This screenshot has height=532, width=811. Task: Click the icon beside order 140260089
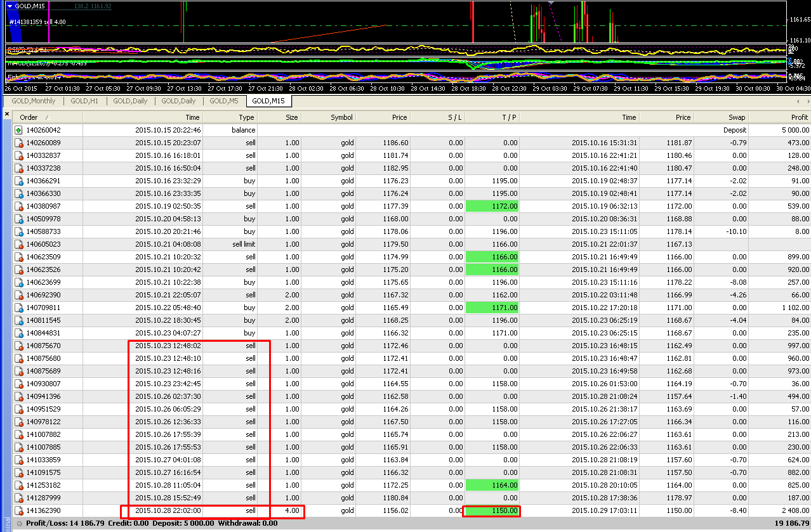click(18, 143)
